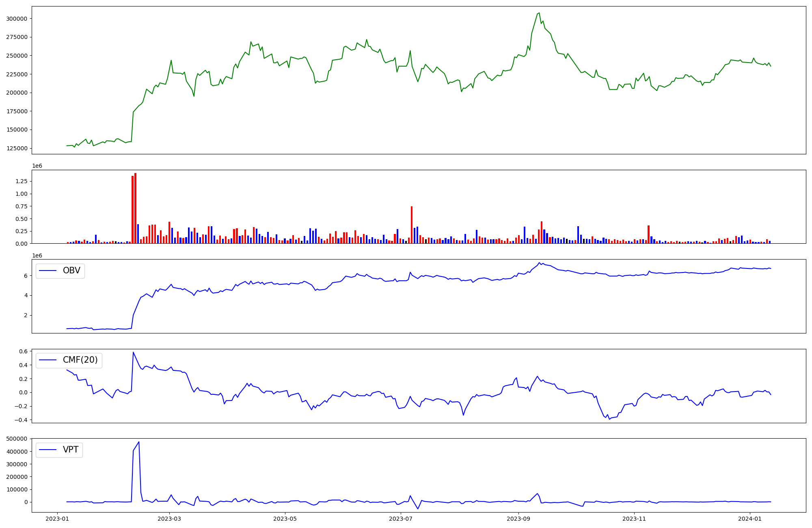Click the 2023-11 x-axis date label

point(634,519)
